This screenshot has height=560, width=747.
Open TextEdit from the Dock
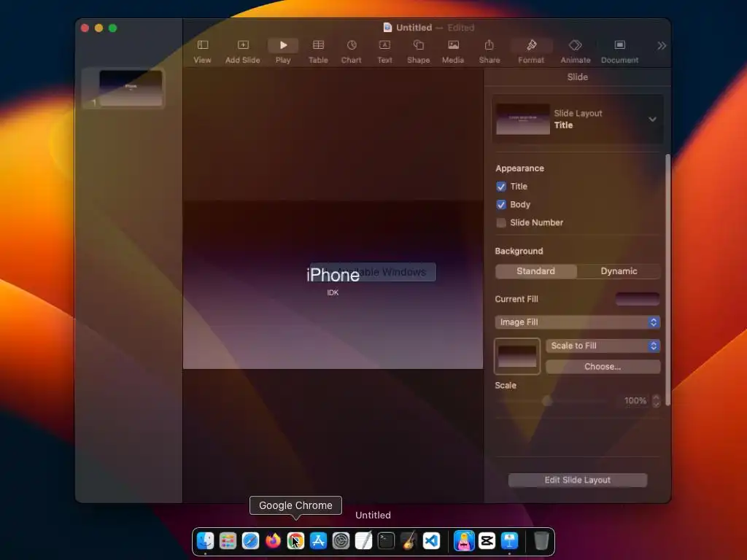(x=363, y=541)
